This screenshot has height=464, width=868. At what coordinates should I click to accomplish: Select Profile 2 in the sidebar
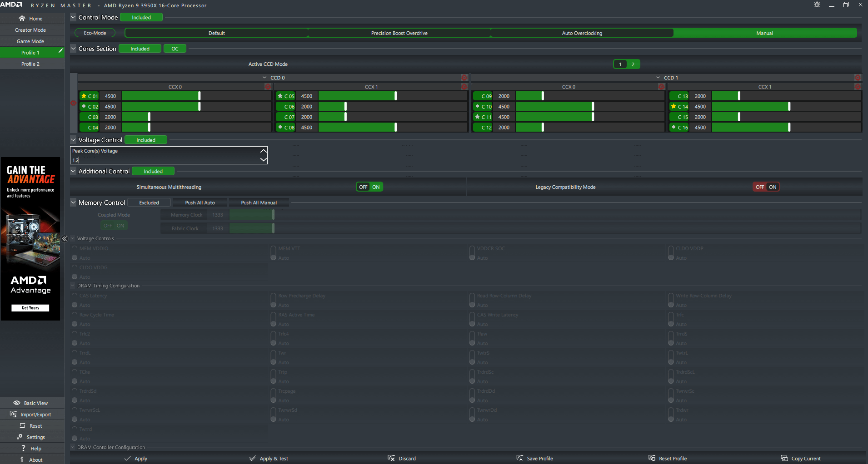tap(30, 64)
